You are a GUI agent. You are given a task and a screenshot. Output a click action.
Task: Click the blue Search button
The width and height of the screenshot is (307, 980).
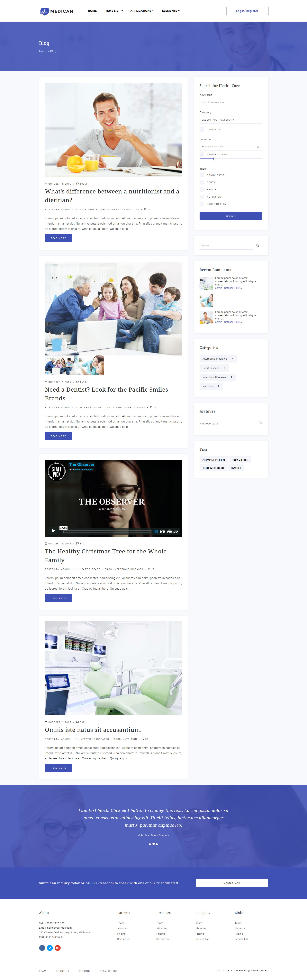click(231, 216)
